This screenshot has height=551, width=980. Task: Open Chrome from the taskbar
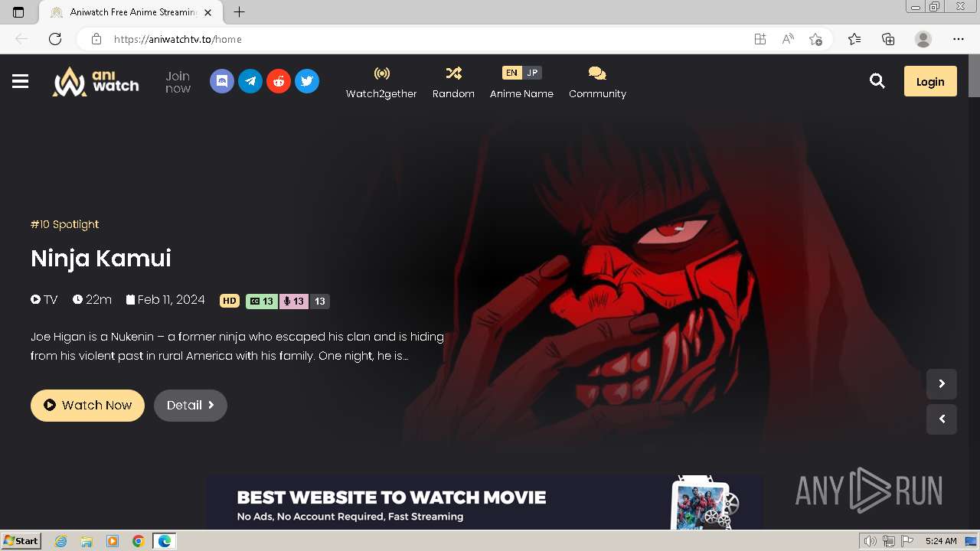pyautogui.click(x=139, y=541)
